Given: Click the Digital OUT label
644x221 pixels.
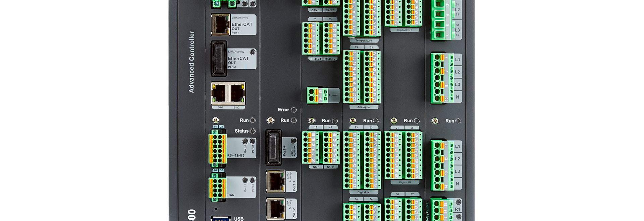Looking at the screenshot, I should [x=405, y=30].
